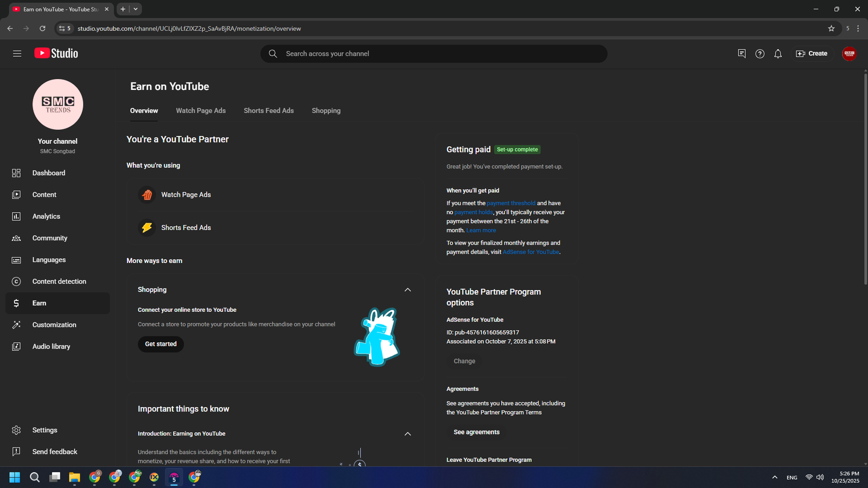Click the SMC Trends channel picture

[x=58, y=104]
